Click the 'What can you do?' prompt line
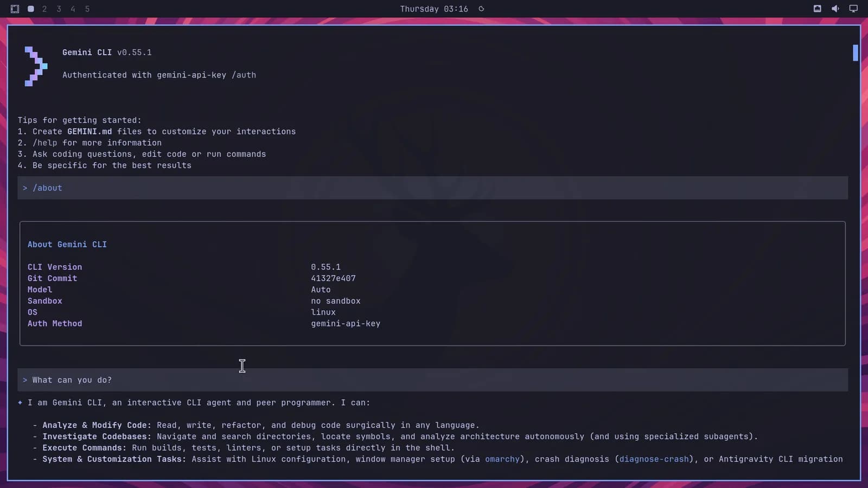This screenshot has width=868, height=488. point(432,380)
